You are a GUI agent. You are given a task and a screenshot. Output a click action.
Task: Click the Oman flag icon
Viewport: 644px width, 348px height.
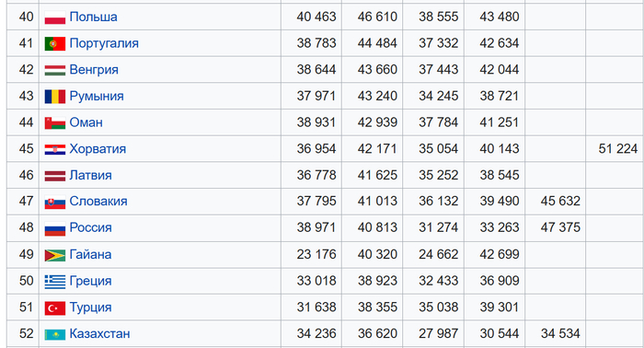[55, 122]
